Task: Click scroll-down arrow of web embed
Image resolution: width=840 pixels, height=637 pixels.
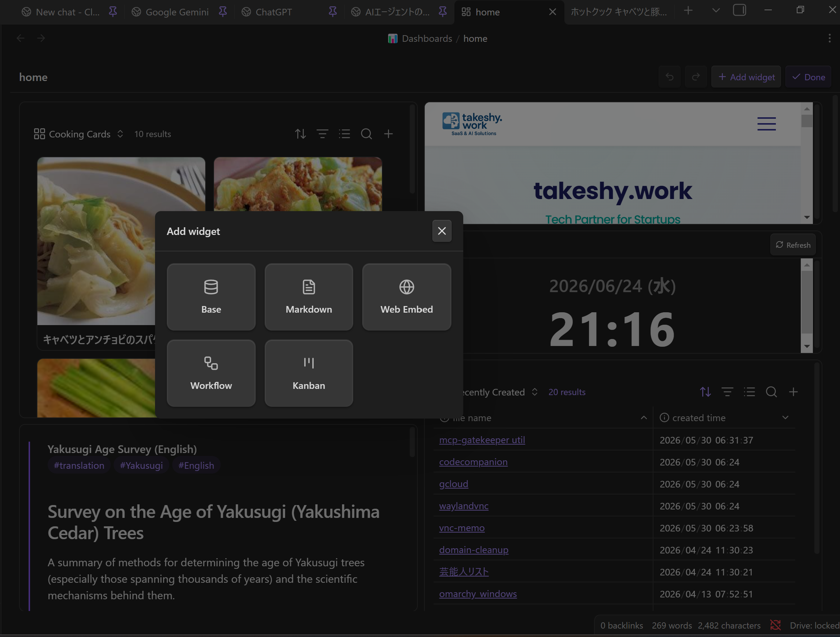Action: 807,217
